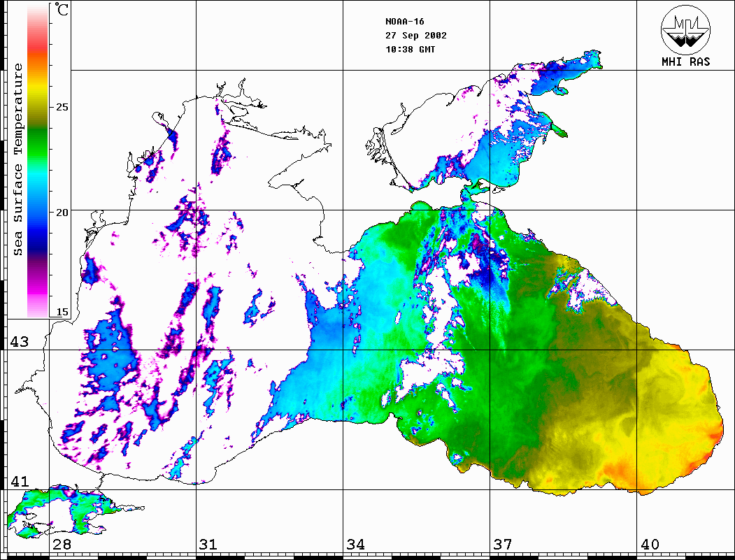
Task: Click latitude label 41
Action: [20, 481]
